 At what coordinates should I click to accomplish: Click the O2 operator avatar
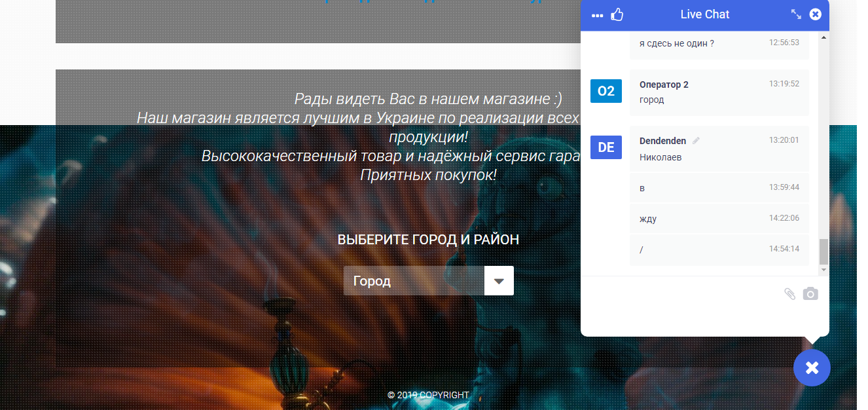[606, 91]
